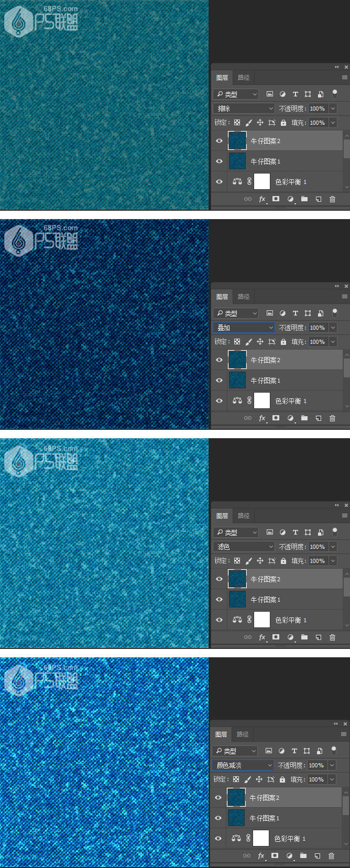The height and width of the screenshot is (868, 350).
Task: Lock position icon in 叠加 panel
Action: tap(260, 342)
